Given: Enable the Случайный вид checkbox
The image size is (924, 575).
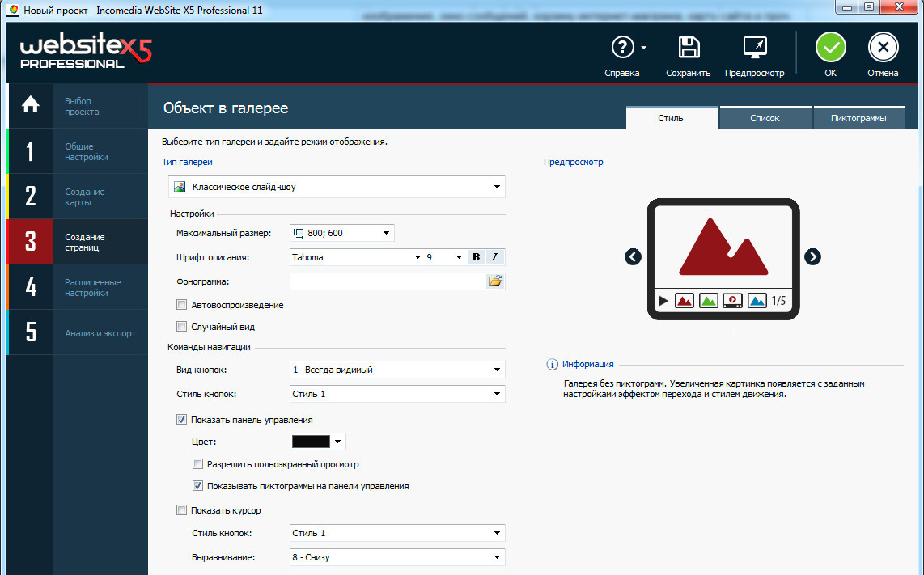Looking at the screenshot, I should click(181, 327).
